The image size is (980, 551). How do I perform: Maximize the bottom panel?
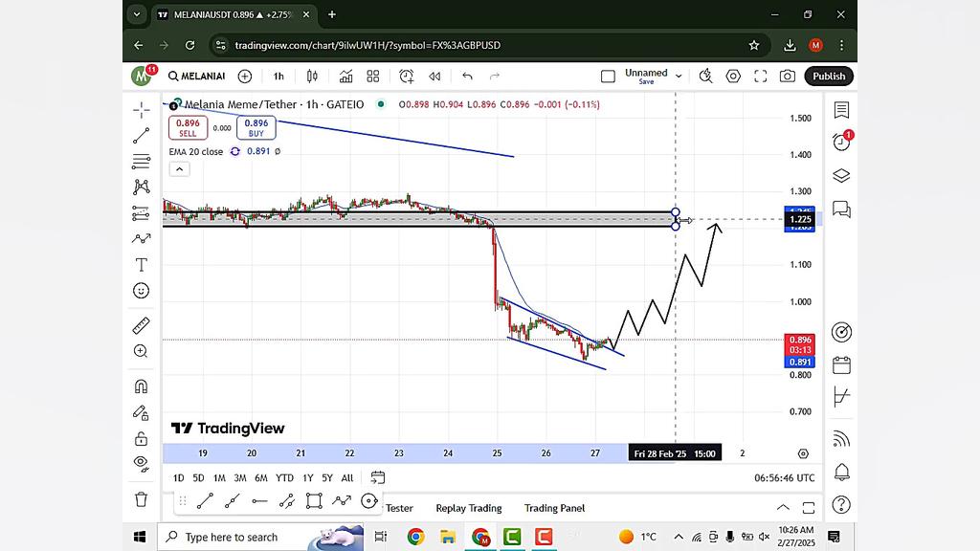809,508
